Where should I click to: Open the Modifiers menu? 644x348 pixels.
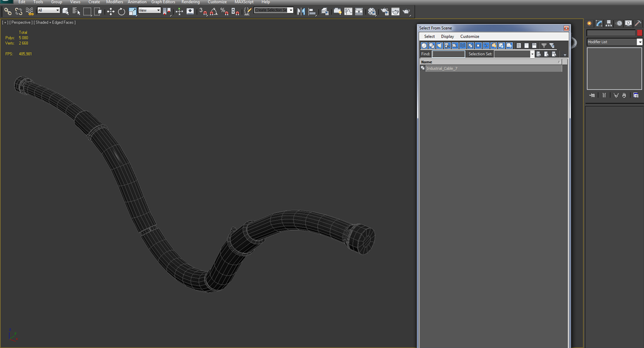(x=114, y=2)
